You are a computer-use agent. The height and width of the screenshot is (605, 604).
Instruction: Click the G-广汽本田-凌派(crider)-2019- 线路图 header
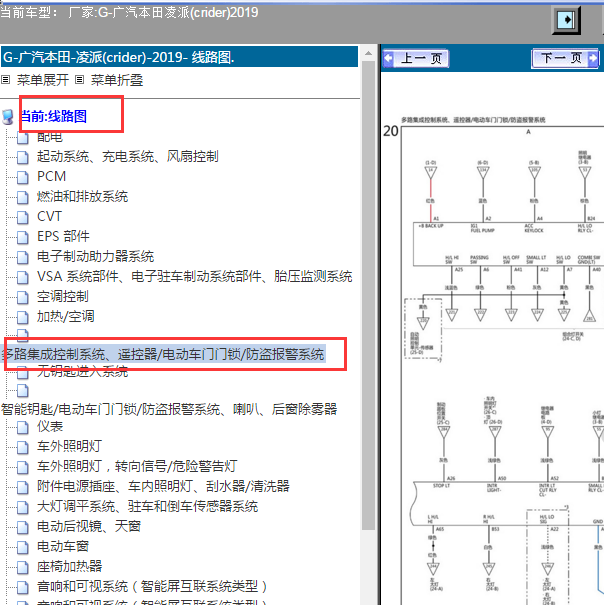coord(179,57)
